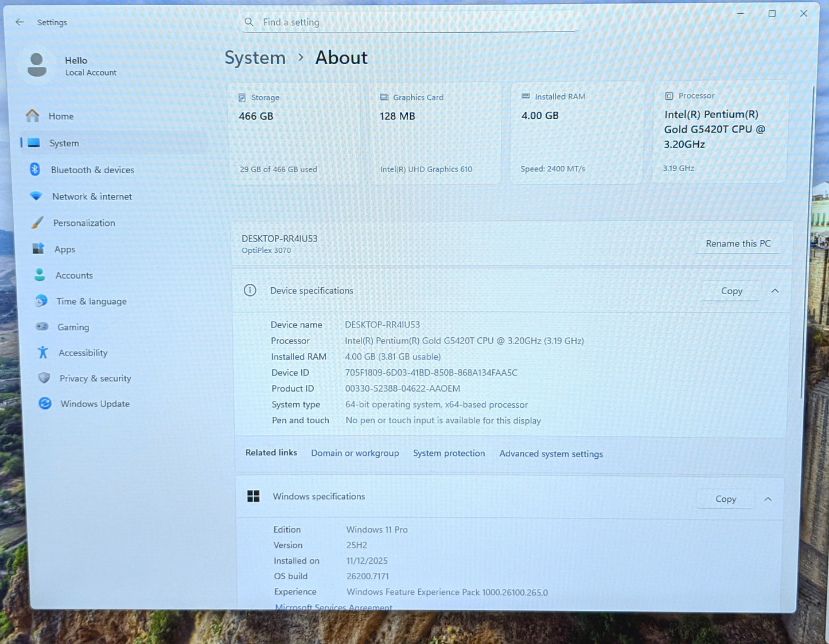Viewport: 829px width, 644px height.
Task: Navigate back with the arrow
Action: pos(19,22)
